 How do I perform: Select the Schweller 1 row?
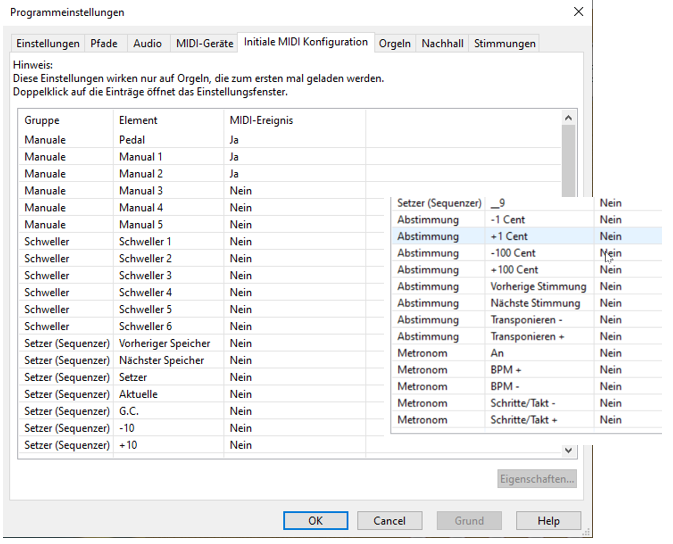[144, 242]
